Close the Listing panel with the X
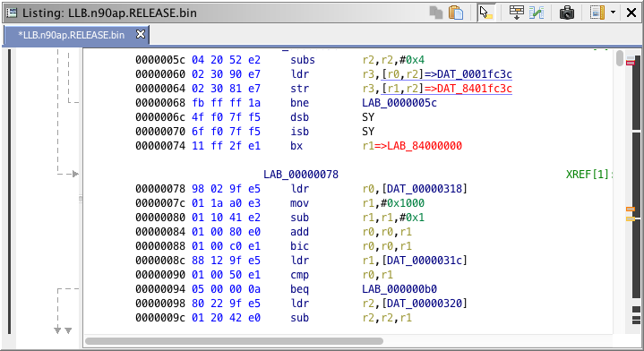Viewport: 644px width, 351px height. [x=631, y=13]
